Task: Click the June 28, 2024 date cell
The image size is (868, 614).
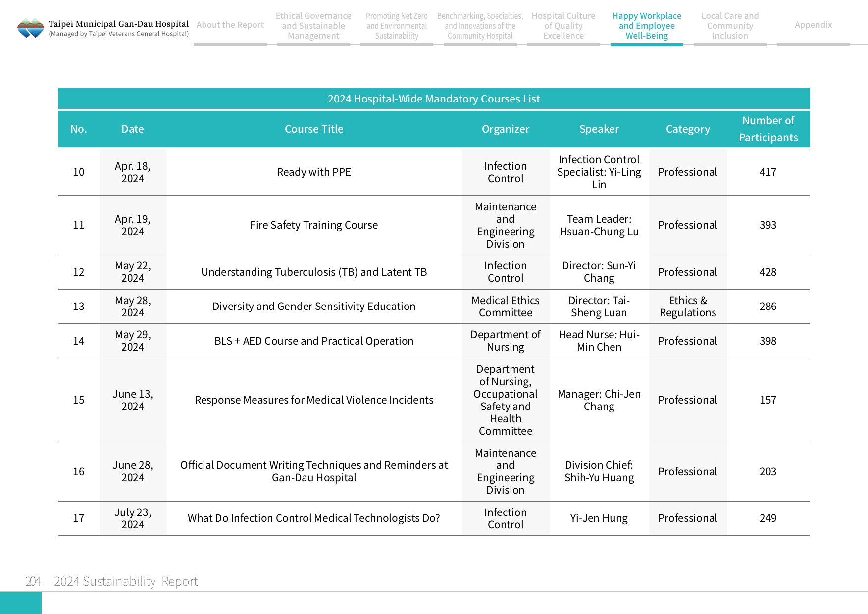Action: click(133, 471)
